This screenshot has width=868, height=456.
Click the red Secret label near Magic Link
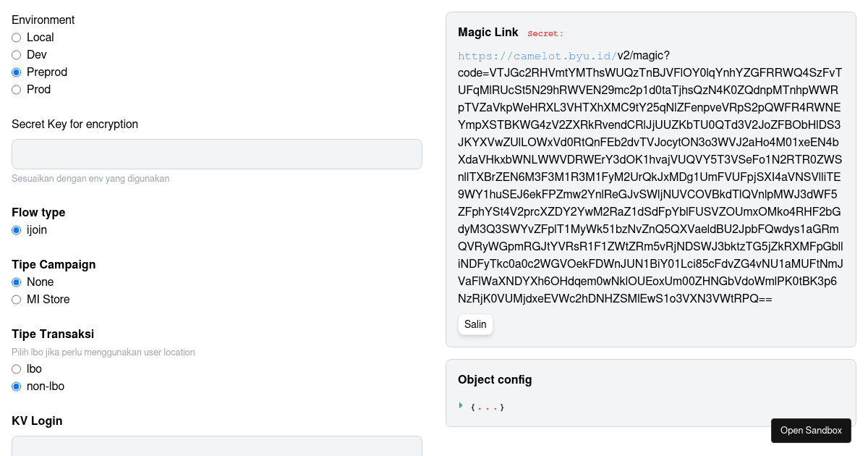(x=545, y=33)
